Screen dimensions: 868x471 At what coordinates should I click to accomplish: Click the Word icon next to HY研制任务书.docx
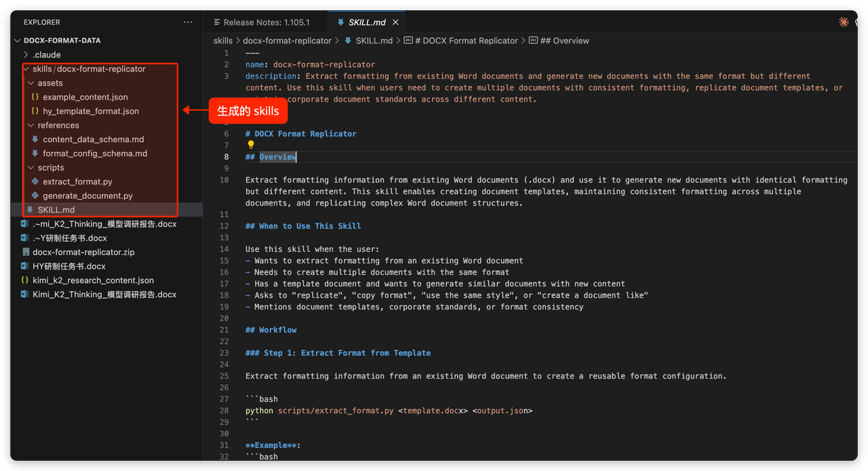click(25, 266)
